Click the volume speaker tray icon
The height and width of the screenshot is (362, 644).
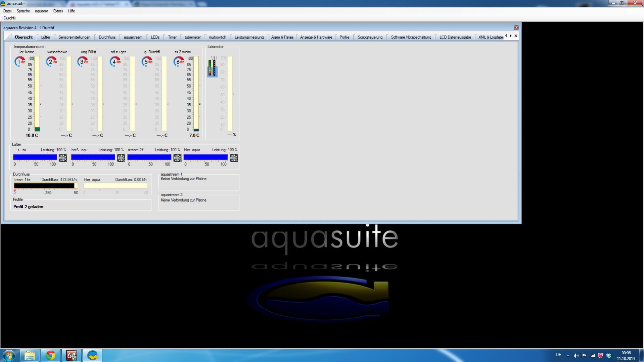[576, 356]
